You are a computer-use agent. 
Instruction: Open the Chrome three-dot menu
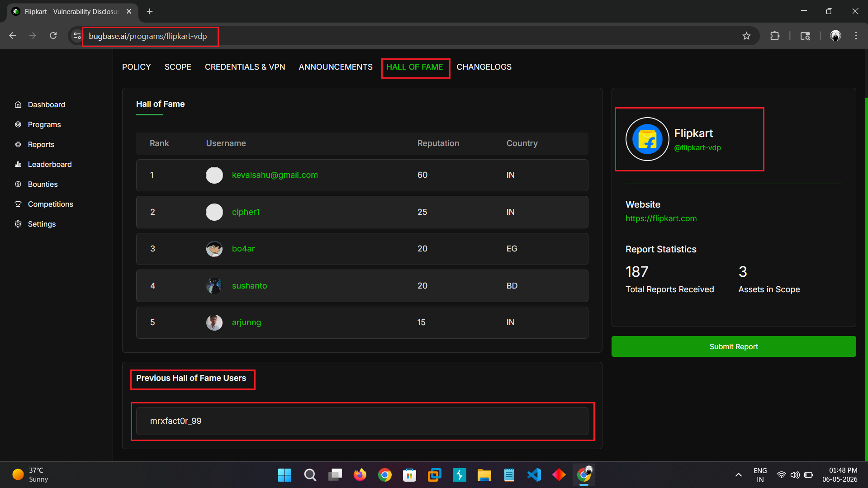coord(856,36)
